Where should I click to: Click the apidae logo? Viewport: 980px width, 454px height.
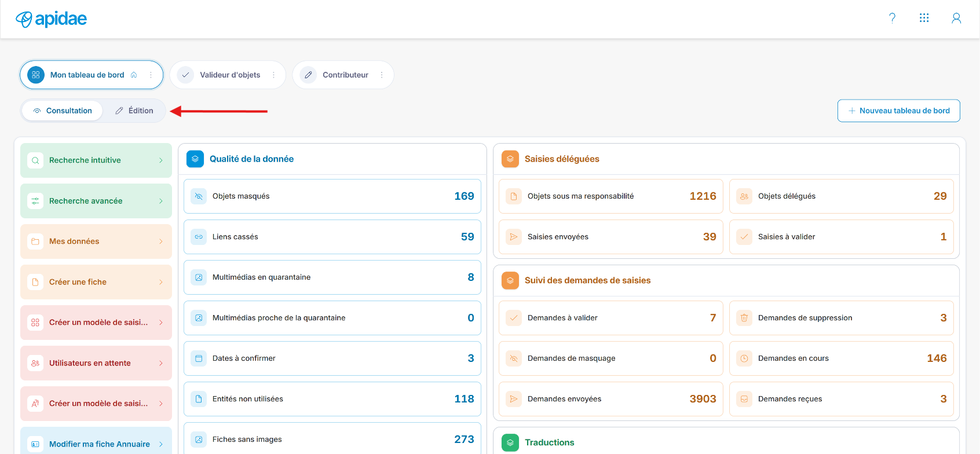[51, 19]
